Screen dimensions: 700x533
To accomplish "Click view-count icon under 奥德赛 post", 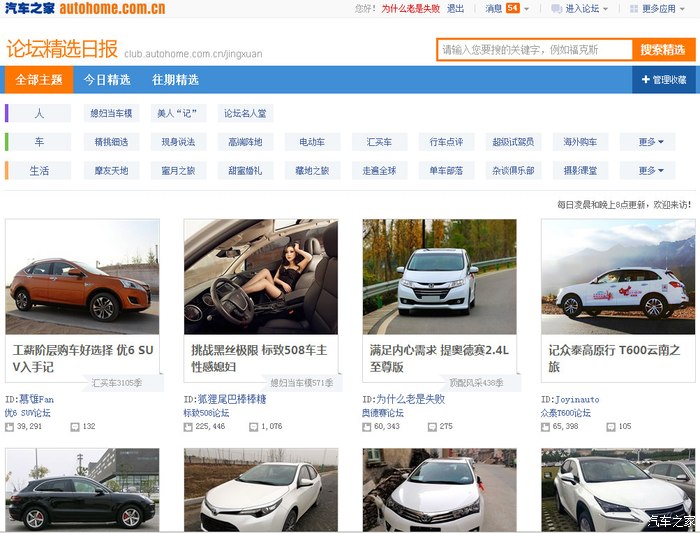I will [x=367, y=427].
